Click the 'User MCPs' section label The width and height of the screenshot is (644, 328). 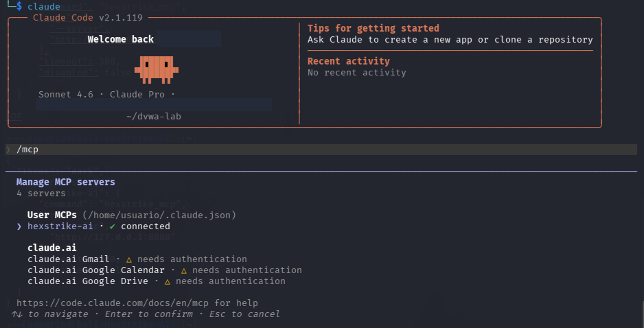tap(51, 215)
